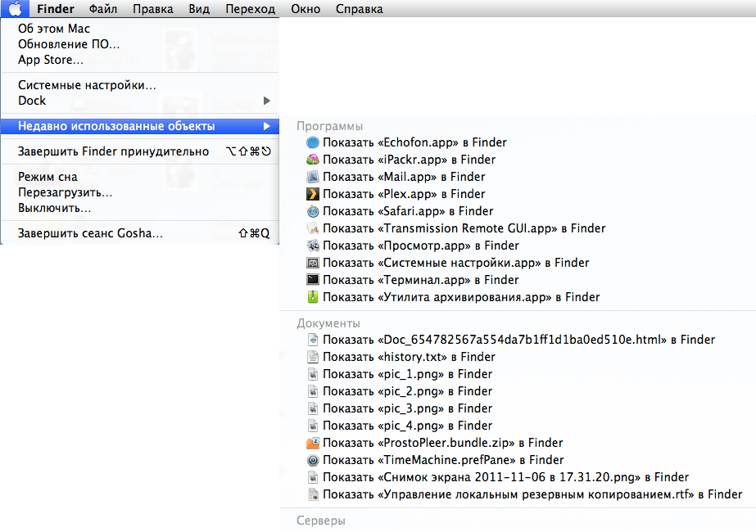This screenshot has width=756, height=532.
Task: Select the Dock menu entry
Action: click(140, 101)
